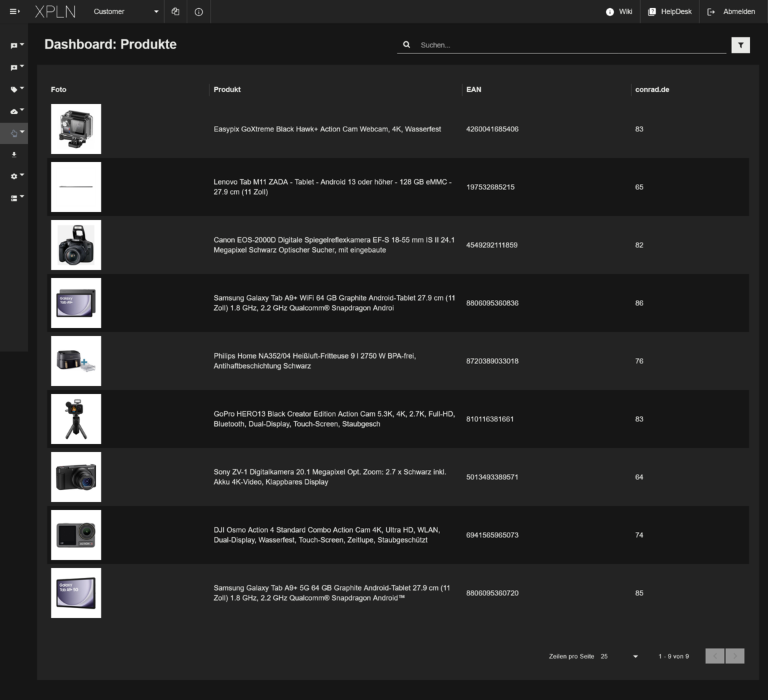Sort by the conrad.de column header
Image resolution: width=768 pixels, height=700 pixels.
click(652, 89)
